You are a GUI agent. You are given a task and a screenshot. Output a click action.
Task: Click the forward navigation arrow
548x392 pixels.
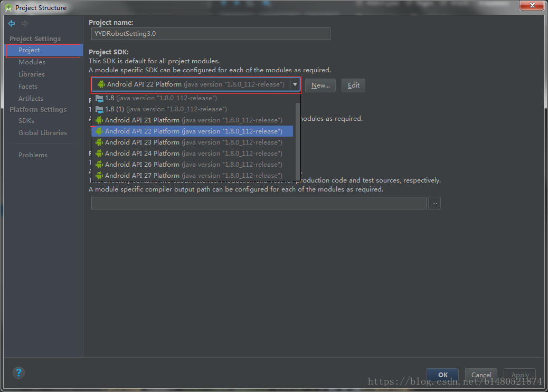tap(25, 23)
